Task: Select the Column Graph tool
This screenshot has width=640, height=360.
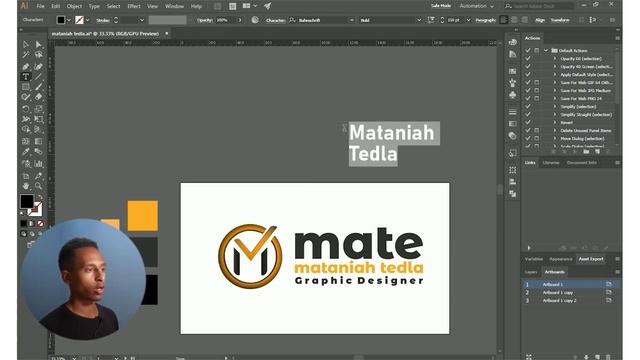Action: 38,164
